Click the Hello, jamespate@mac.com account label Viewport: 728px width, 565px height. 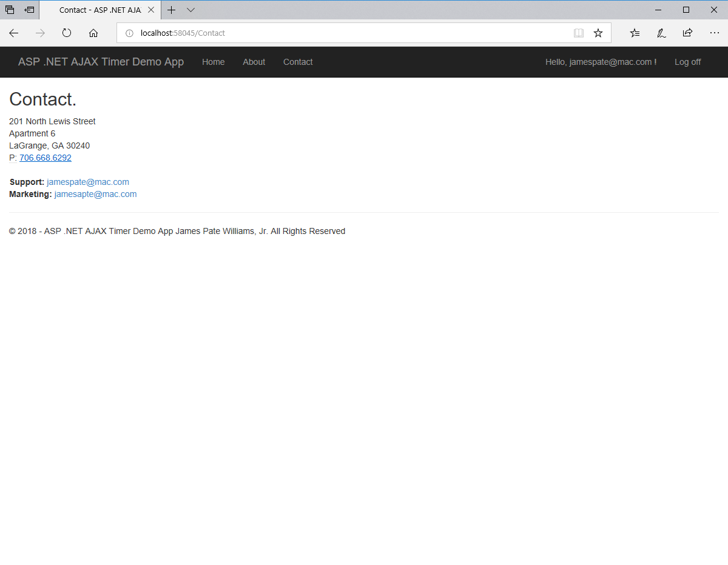click(600, 62)
